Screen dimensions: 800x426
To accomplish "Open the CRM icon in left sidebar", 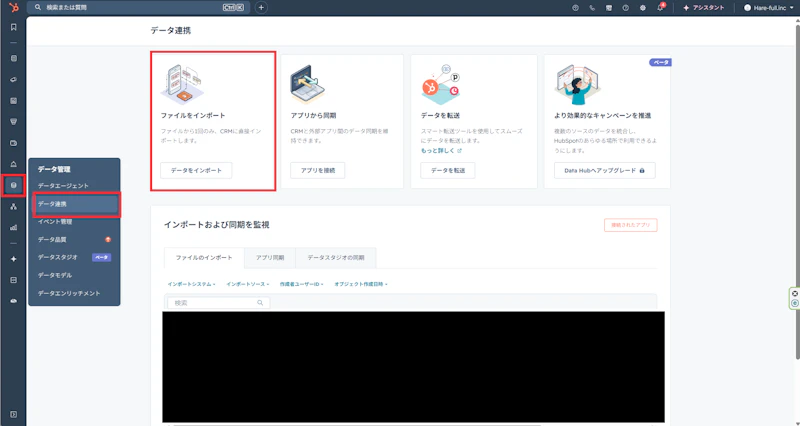I will click(14, 58).
